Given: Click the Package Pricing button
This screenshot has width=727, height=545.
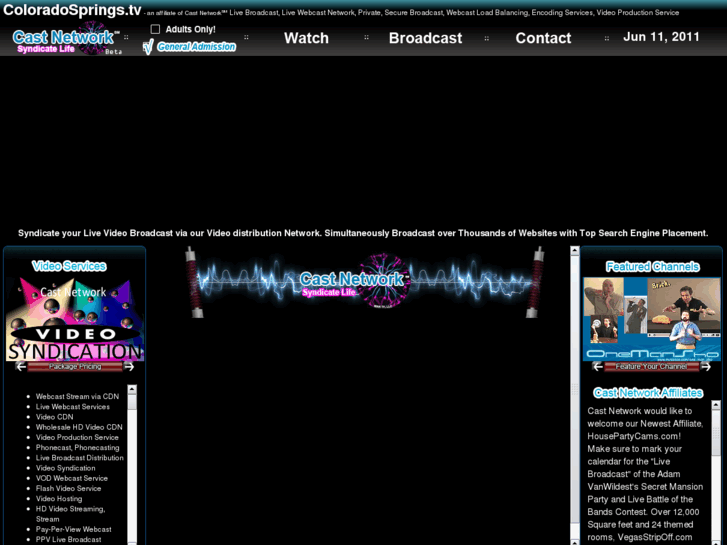Looking at the screenshot, I should pyautogui.click(x=75, y=366).
